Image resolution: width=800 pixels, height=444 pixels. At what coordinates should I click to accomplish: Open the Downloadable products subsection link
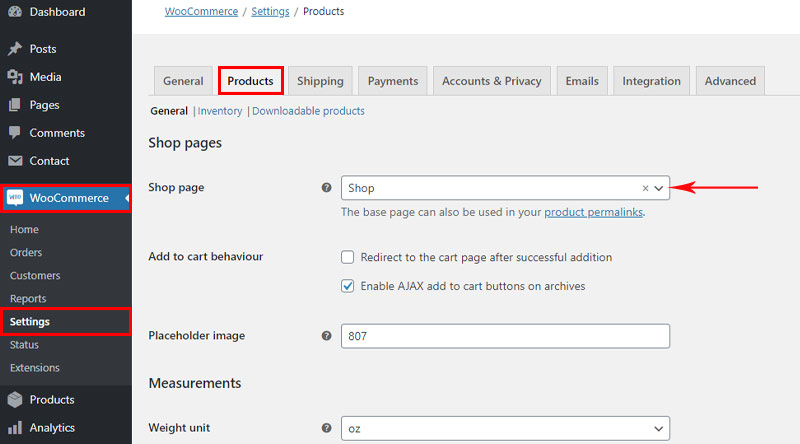(308, 111)
